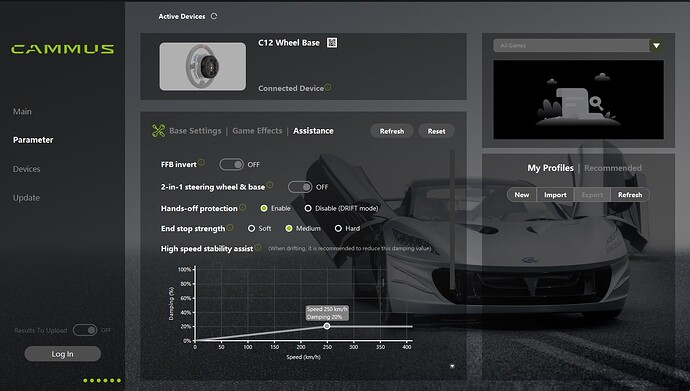The width and height of the screenshot is (690, 391).
Task: Click the FFB invert info icon
Action: coord(201,162)
